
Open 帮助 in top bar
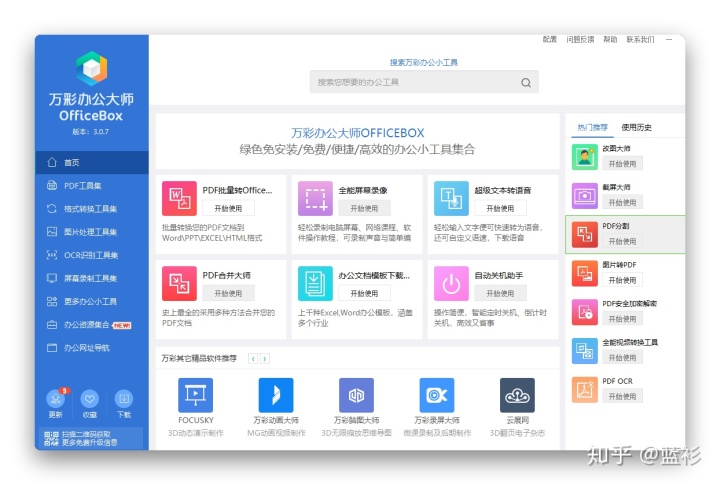click(610, 39)
